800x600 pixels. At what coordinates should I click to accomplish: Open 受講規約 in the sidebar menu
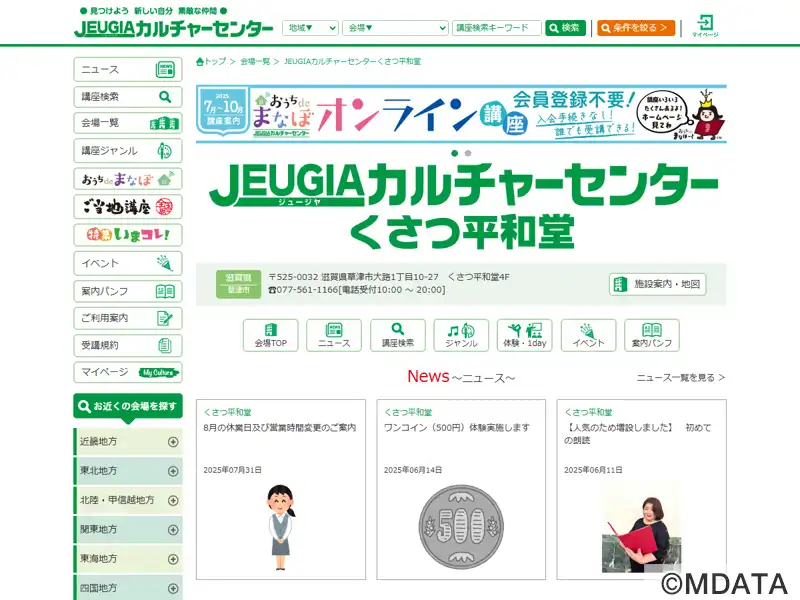tap(128, 345)
